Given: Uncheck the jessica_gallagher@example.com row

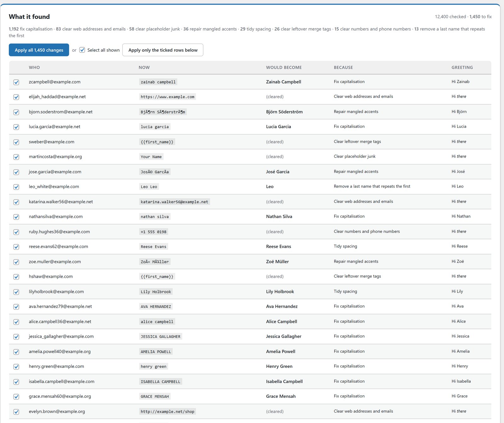Looking at the screenshot, I should [16, 337].
